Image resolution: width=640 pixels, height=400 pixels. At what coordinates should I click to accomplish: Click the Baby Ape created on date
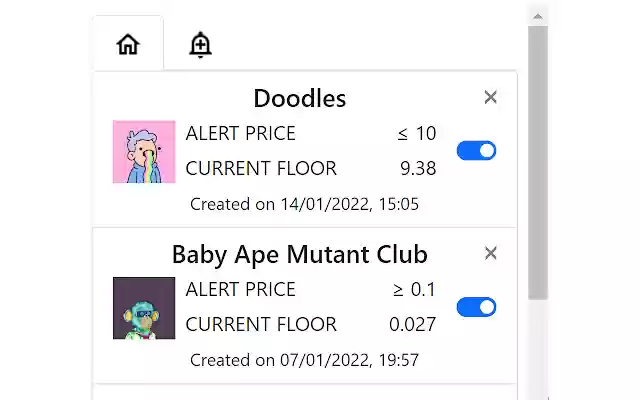click(304, 359)
